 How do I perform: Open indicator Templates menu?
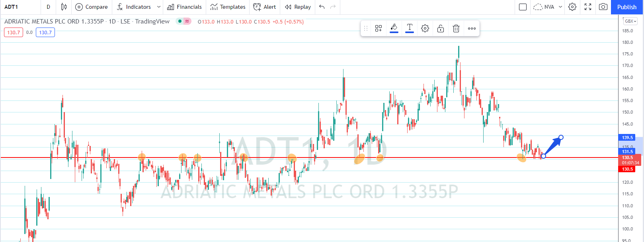click(x=228, y=7)
